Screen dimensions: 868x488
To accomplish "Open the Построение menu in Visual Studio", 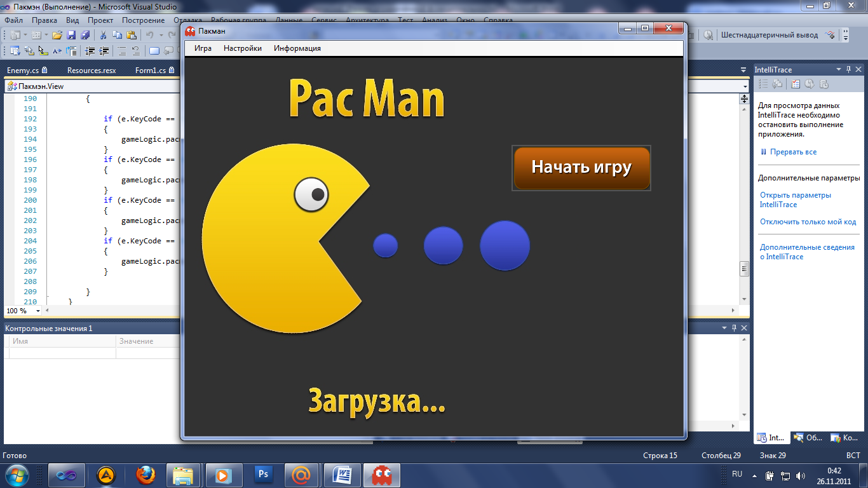I will pos(143,20).
